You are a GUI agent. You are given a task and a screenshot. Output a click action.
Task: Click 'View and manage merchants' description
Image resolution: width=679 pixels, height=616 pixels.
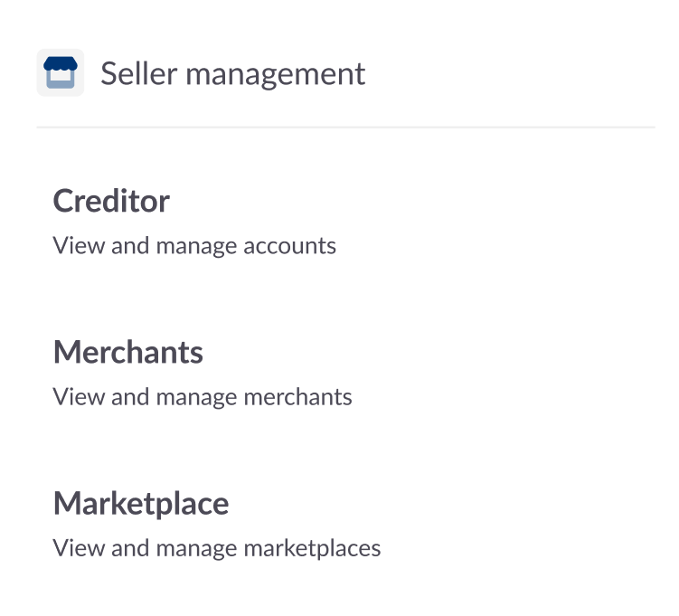pos(203,397)
